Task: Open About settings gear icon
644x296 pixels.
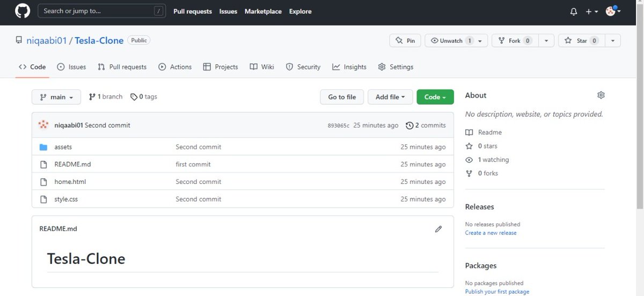Action: pos(601,95)
